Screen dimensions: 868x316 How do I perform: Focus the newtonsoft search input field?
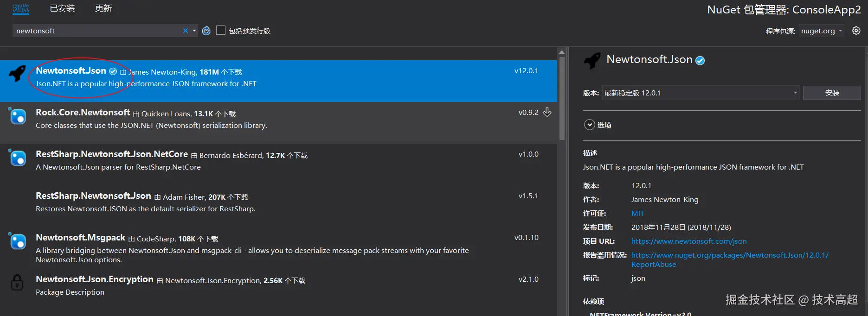tap(97, 31)
